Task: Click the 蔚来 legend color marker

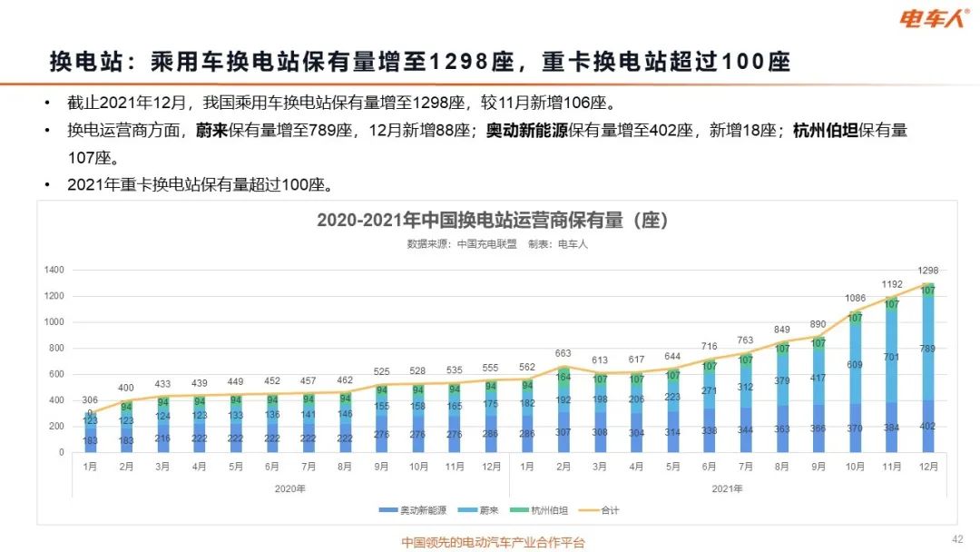Action: pos(467,511)
